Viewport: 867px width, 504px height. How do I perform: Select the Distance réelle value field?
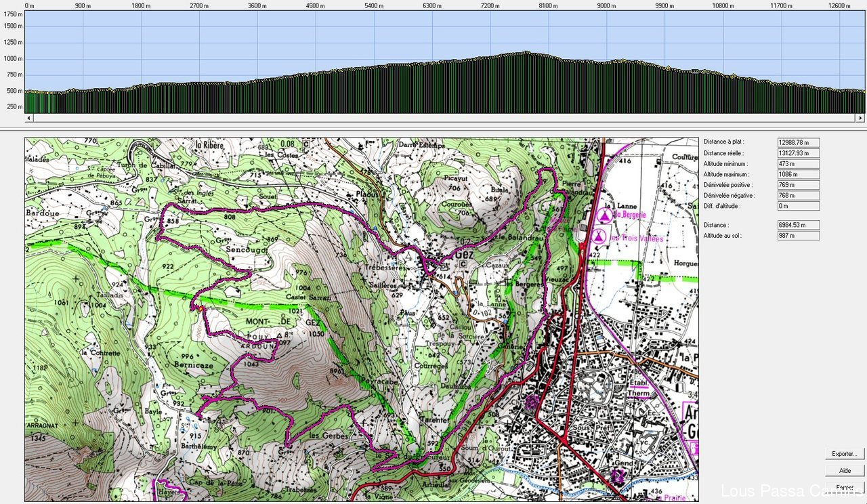[x=799, y=153]
